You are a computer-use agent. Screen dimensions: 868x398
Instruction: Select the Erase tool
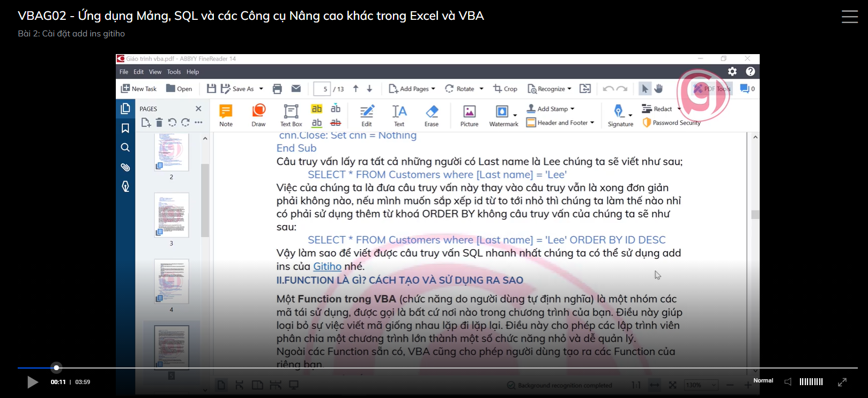(x=432, y=116)
